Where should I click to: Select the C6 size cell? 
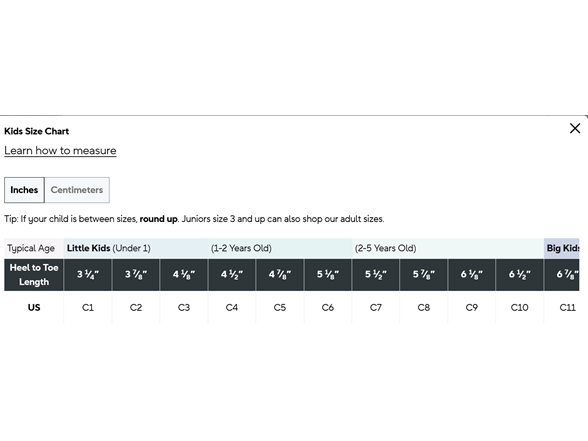click(328, 308)
